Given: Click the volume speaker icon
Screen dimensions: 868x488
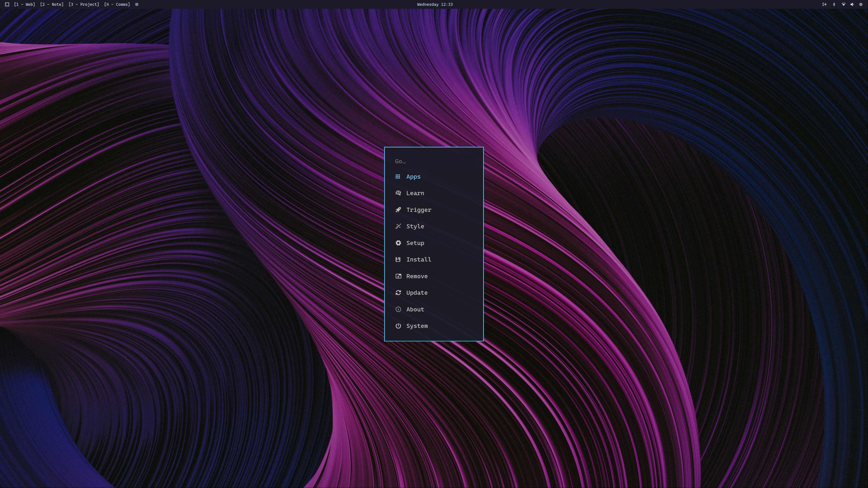Looking at the screenshot, I should click(852, 4).
